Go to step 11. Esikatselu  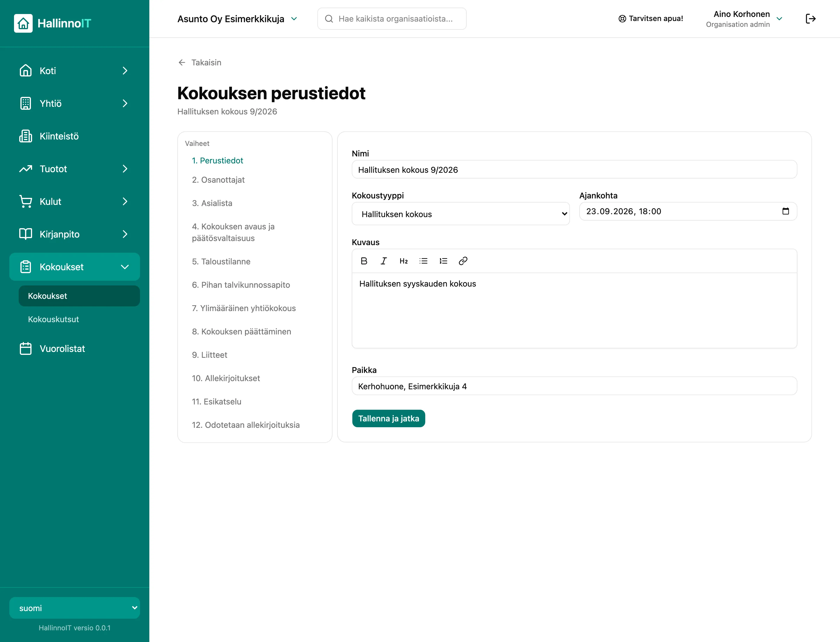point(217,401)
